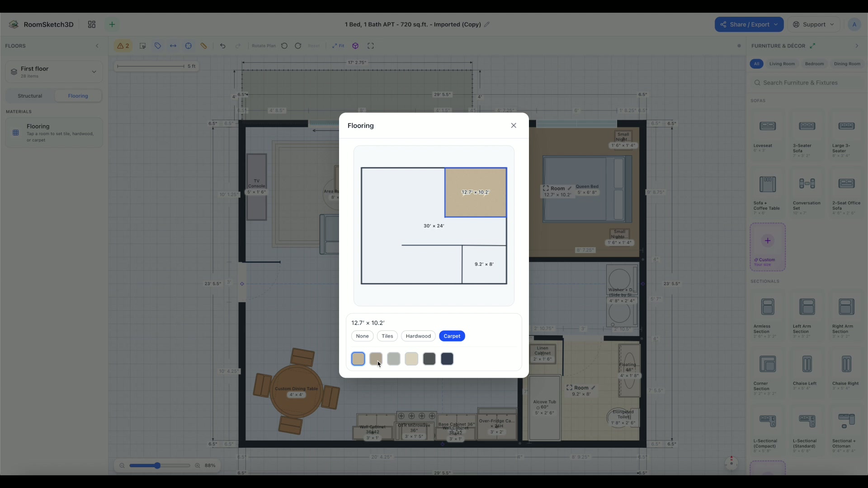Close the Flooring dialog

pyautogui.click(x=514, y=126)
